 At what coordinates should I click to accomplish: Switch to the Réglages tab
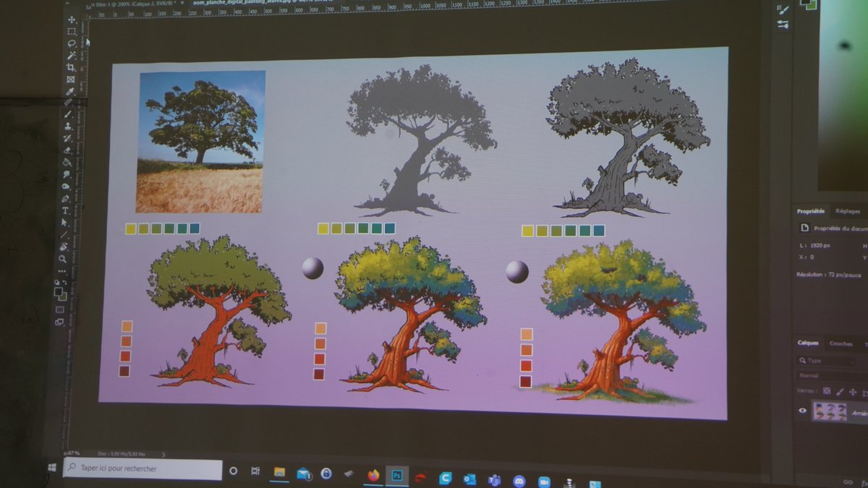click(x=848, y=211)
